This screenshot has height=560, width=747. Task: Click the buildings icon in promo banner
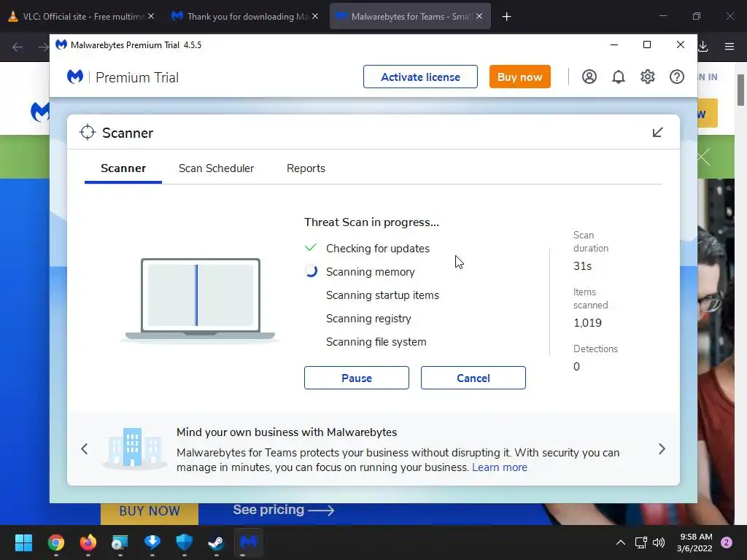[134, 448]
